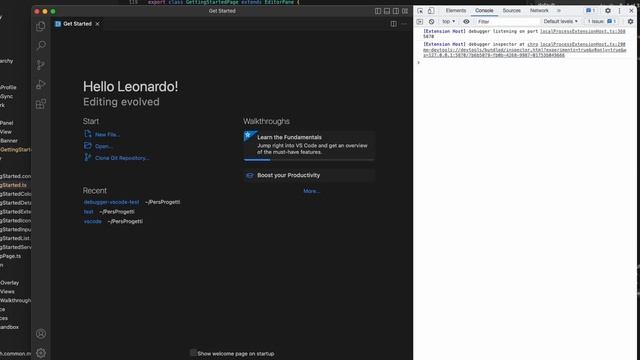The height and width of the screenshot is (360, 640).
Task: Click the Hello Leonardo! heading
Action: pyautogui.click(x=131, y=87)
